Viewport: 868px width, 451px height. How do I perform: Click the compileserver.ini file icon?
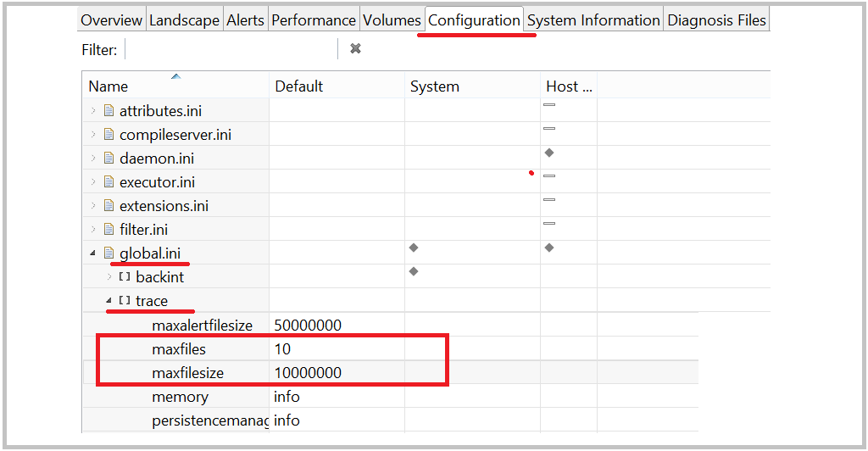[109, 135]
